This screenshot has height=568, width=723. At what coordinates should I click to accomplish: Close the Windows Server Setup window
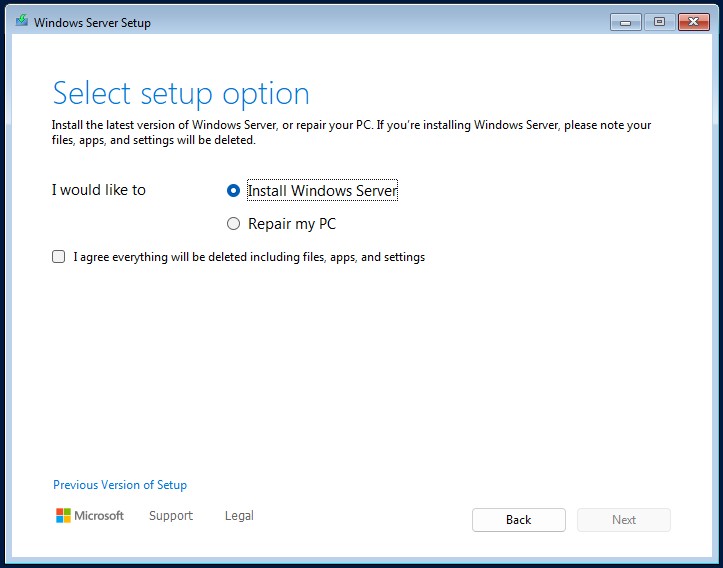pos(693,22)
